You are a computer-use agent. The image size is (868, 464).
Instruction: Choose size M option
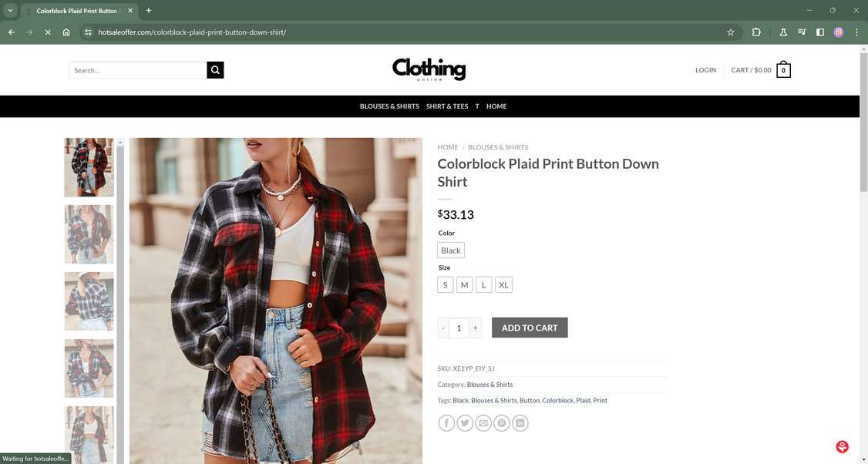coord(464,285)
